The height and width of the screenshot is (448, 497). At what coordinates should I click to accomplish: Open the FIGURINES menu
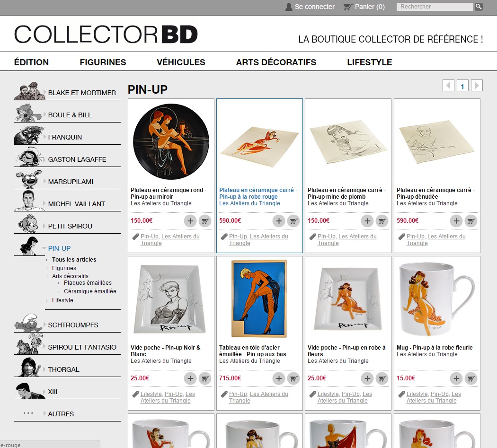coord(103,62)
